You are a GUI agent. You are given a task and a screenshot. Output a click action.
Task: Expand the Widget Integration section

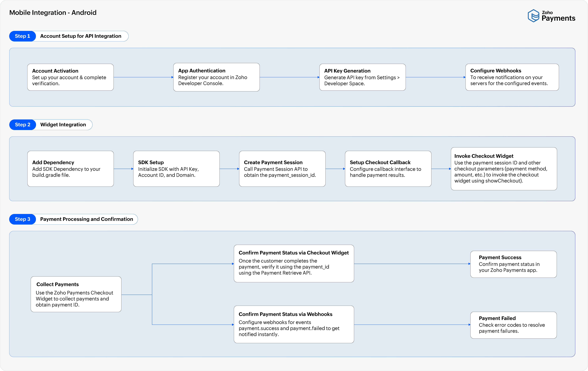[x=63, y=125]
